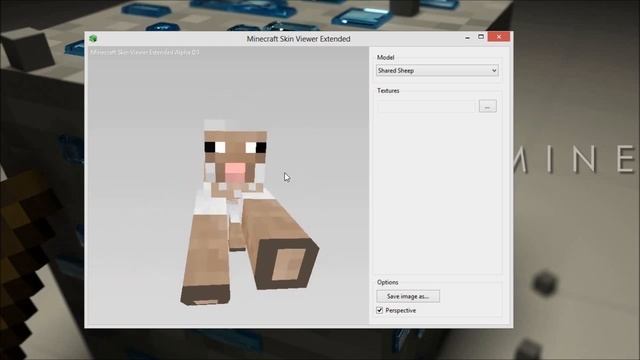Click the 'Minecraft Skin Viewer Extended Alpha' viewport watermark text
The width and height of the screenshot is (640, 360).
click(145, 52)
